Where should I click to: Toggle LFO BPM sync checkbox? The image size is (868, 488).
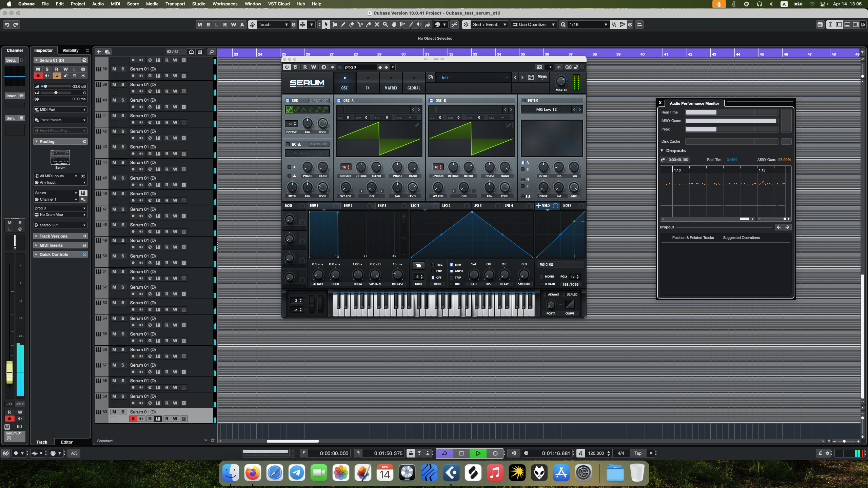coord(452,265)
